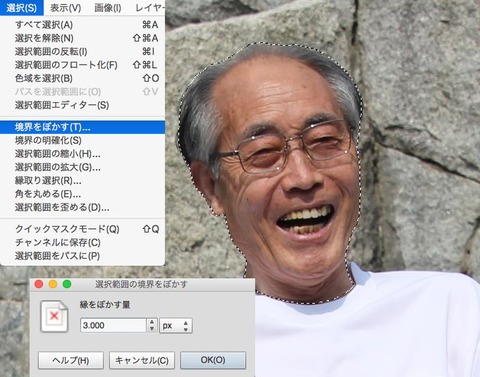Select 境界をぼかす(T)... menu entry
Screen dimensions: 480x377
pyautogui.click(x=82, y=127)
